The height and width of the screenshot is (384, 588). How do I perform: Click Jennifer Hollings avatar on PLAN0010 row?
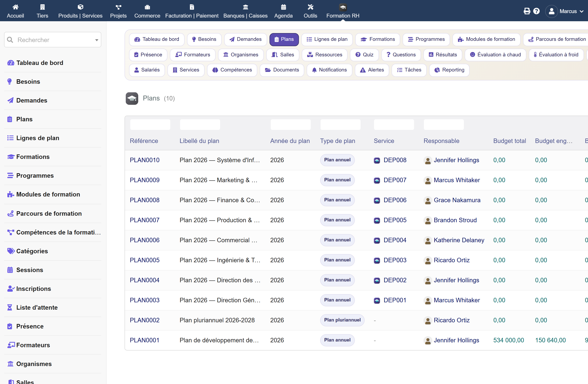coord(428,160)
